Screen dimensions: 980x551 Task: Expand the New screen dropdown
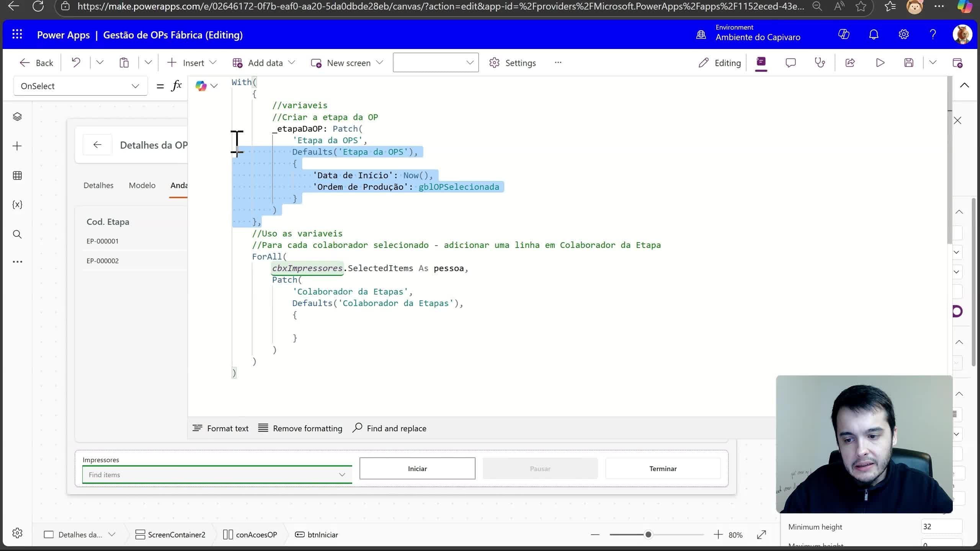pyautogui.click(x=379, y=62)
